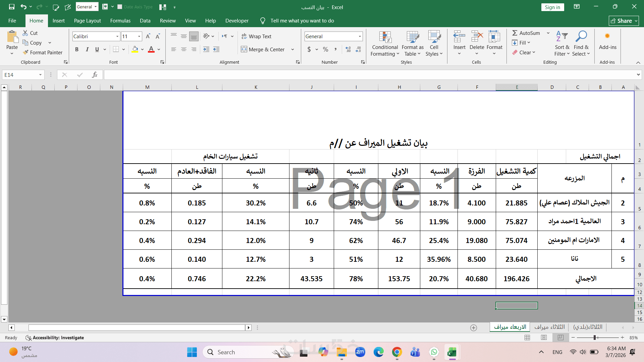Screen dimensions: 644x362
Task: Apply Percent Style number format
Action: 325,50
